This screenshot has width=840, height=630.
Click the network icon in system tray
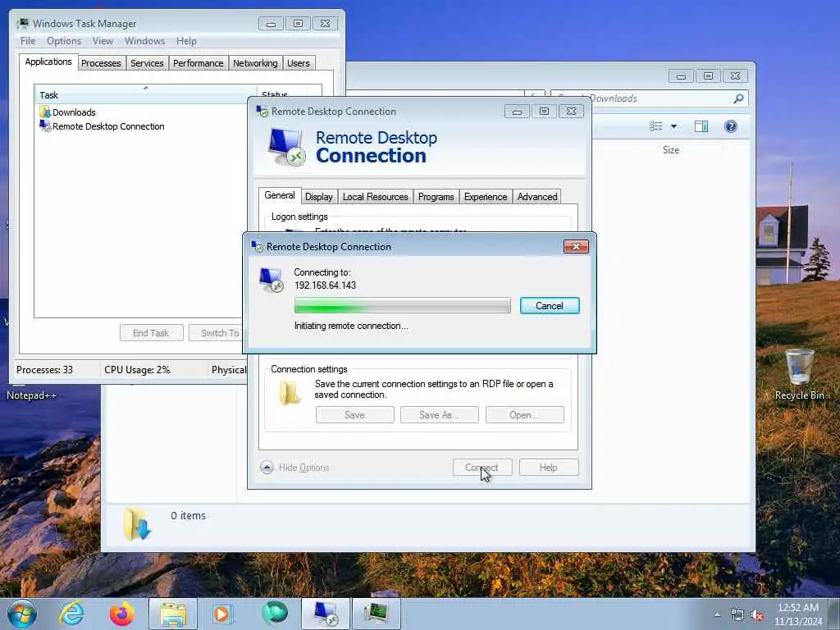[x=737, y=615]
